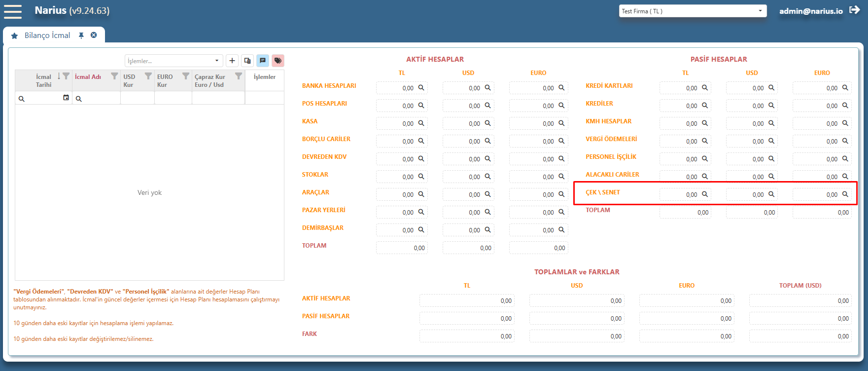Open detail for KASA USD value
868x371 pixels.
tap(487, 123)
